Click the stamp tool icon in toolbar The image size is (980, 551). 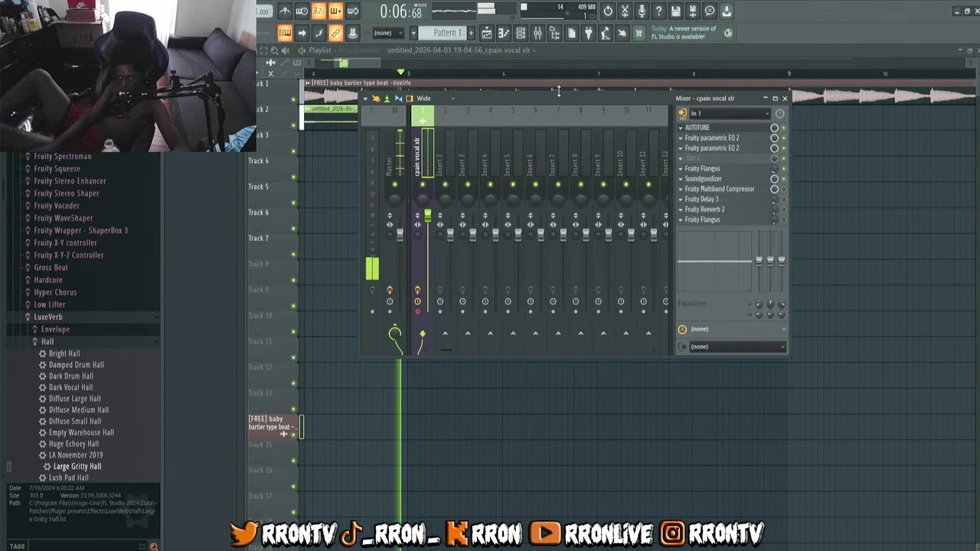[352, 33]
